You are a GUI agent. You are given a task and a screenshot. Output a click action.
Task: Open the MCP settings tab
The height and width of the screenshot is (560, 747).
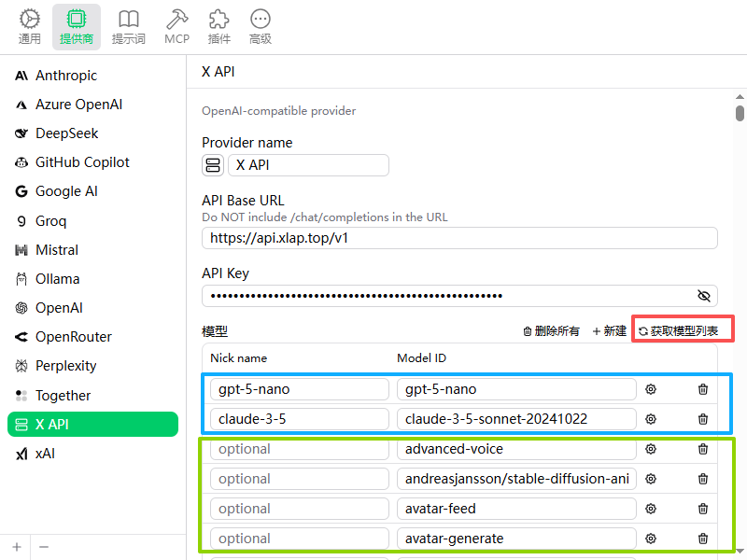(x=176, y=27)
